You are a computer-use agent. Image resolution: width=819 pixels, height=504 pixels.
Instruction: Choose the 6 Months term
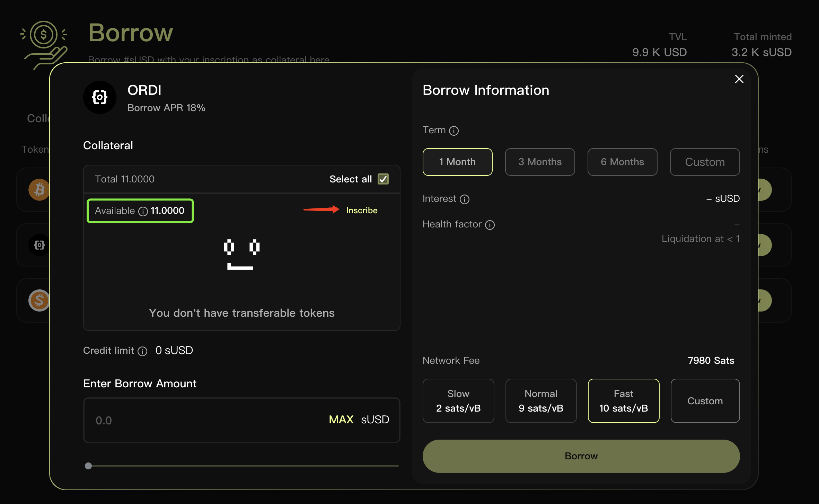(622, 162)
